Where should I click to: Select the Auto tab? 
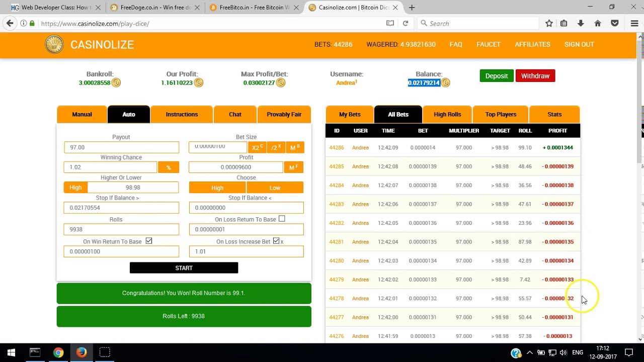click(x=129, y=114)
